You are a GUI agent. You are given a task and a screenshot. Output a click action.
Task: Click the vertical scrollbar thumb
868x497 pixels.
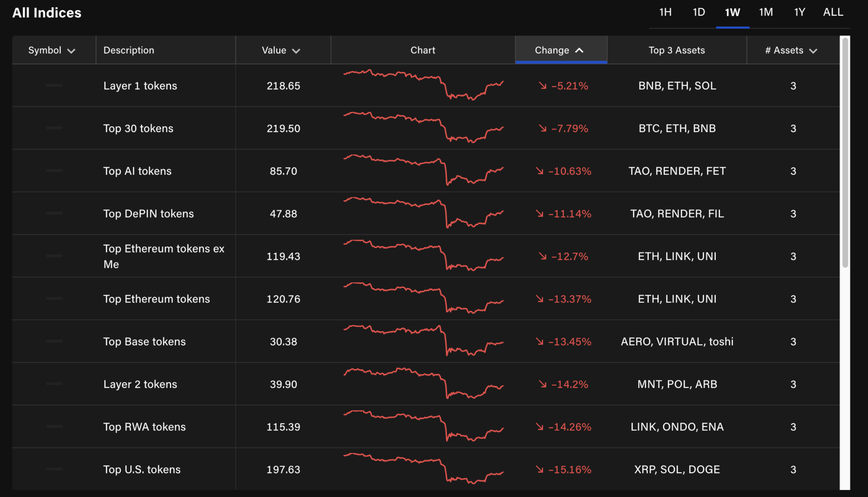845,152
